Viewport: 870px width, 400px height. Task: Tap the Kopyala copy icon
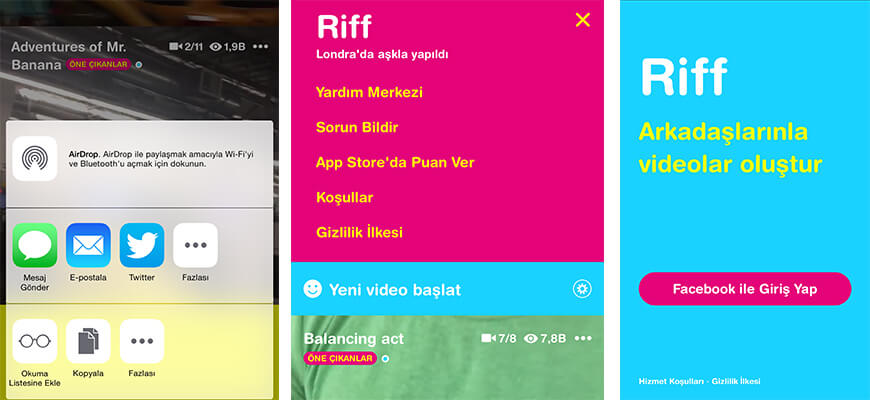click(x=88, y=341)
